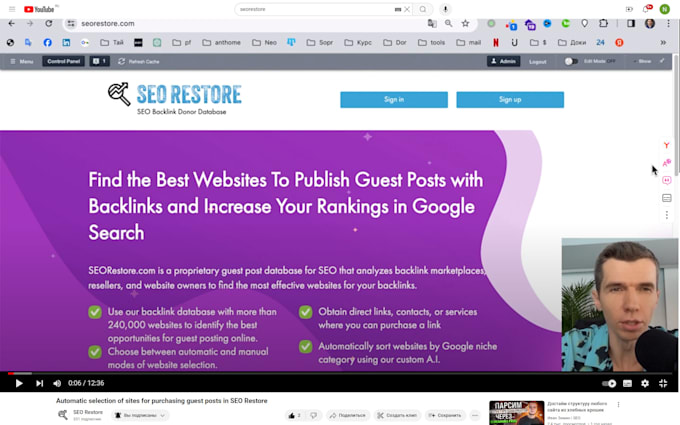Go back in the browser
This screenshot has width=680, height=425.
tap(12, 23)
